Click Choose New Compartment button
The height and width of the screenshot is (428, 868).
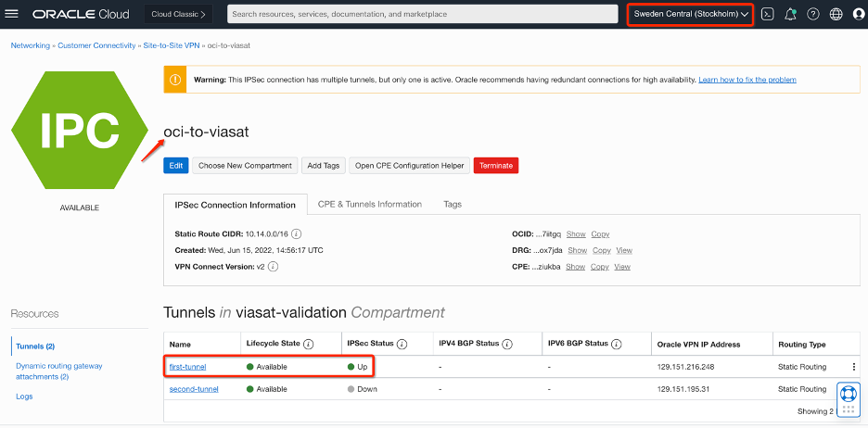pyautogui.click(x=245, y=165)
